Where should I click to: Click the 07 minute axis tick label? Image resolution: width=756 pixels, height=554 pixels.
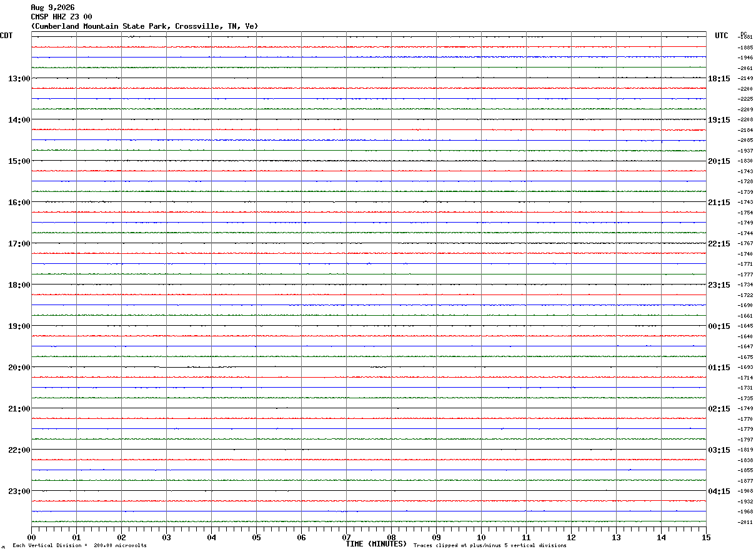[x=346, y=537]
